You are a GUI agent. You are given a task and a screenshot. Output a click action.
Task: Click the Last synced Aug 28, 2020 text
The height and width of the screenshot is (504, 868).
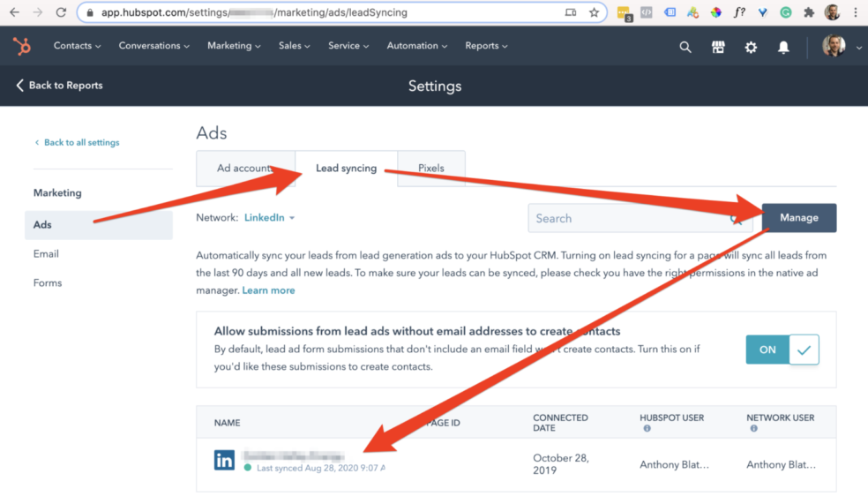click(321, 468)
